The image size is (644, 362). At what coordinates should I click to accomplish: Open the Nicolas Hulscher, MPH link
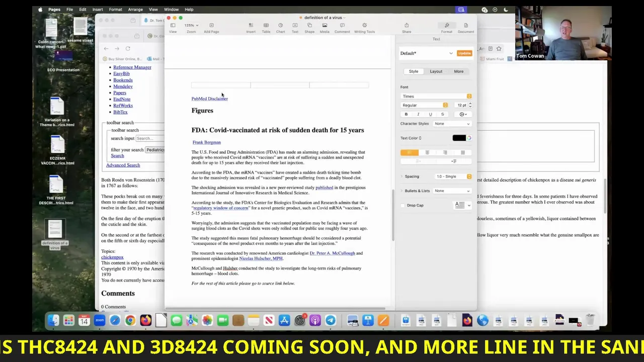[261, 258]
